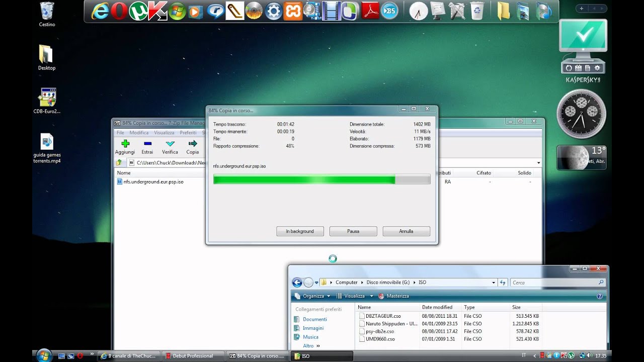This screenshot has height=362, width=644.
Task: Click Verifica in 7-Zip toolbar
Action: point(170,147)
